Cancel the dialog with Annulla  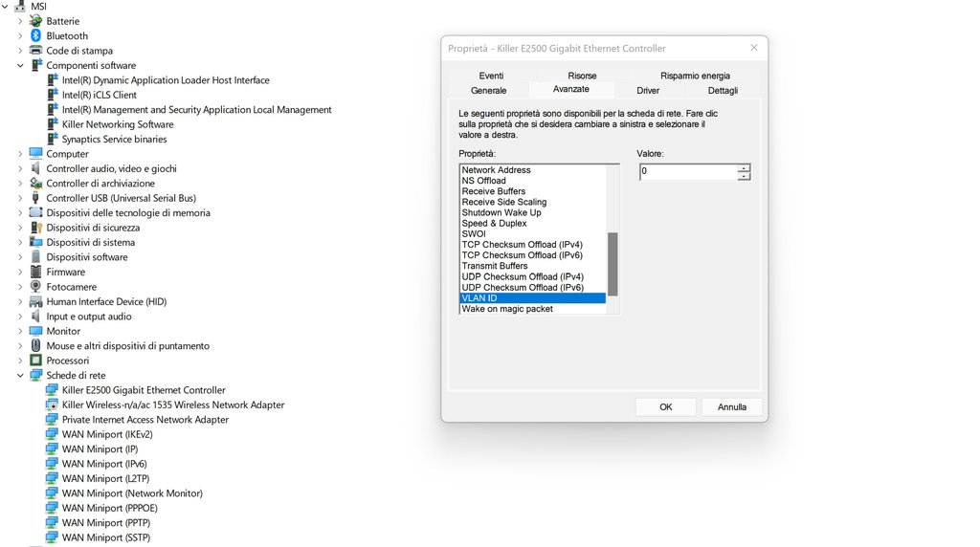tap(732, 407)
